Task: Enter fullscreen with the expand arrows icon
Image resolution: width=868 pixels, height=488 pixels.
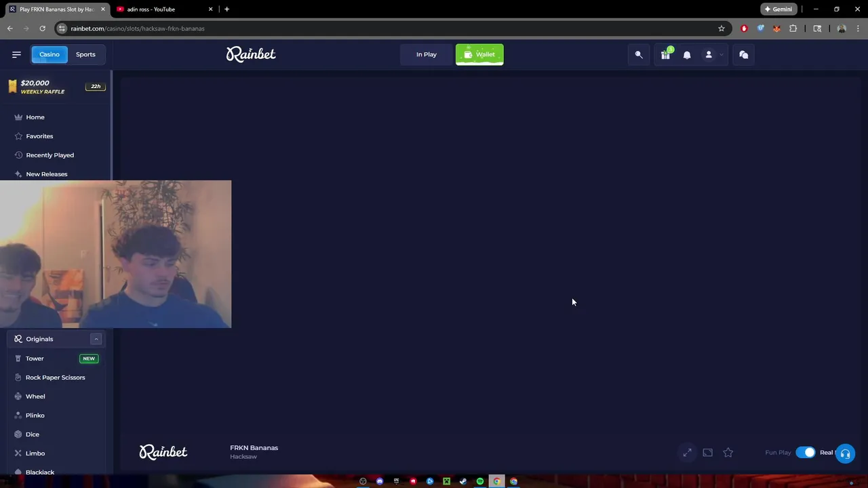Action: pyautogui.click(x=687, y=452)
